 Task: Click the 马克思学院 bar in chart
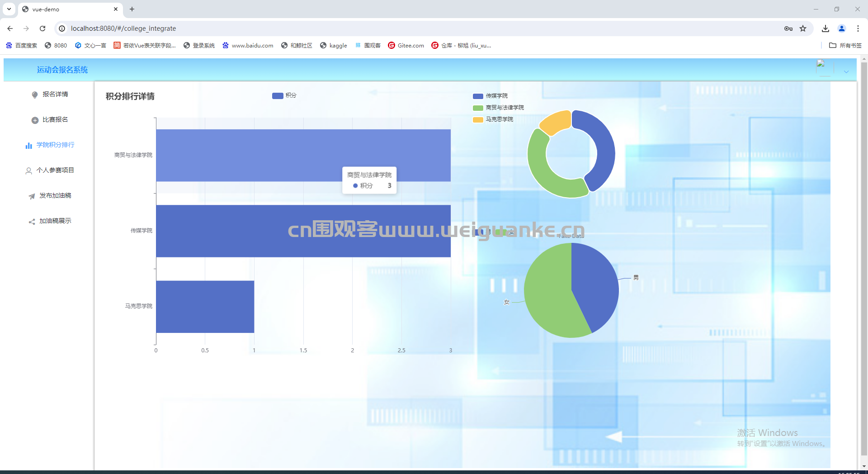pos(205,307)
